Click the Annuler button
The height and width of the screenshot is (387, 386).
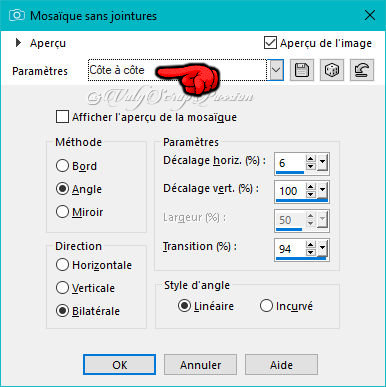coord(200,365)
